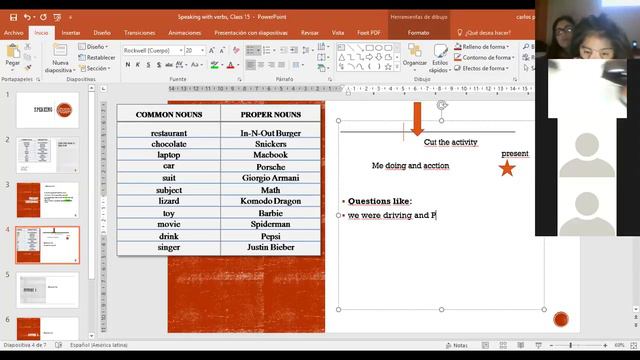Image resolution: width=640 pixels, height=360 pixels.
Task: Pick the triangle shape in the gallery
Action: click(x=341, y=57)
